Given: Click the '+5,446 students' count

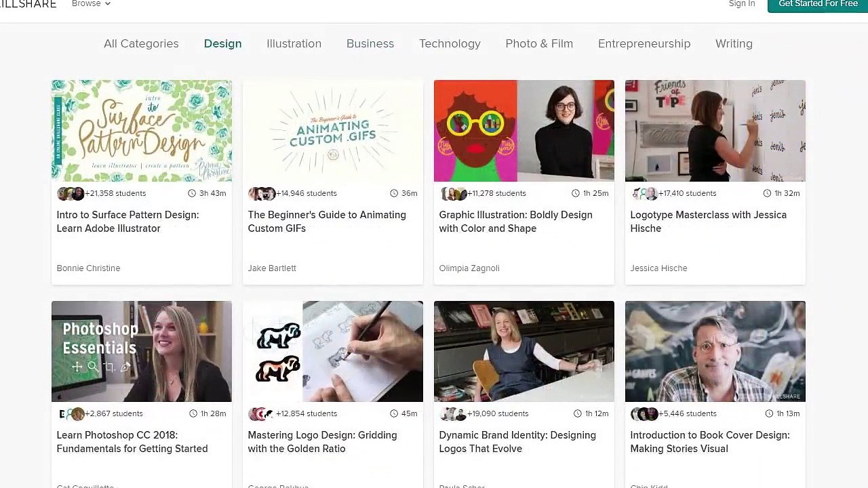Looking at the screenshot, I should [x=688, y=413].
